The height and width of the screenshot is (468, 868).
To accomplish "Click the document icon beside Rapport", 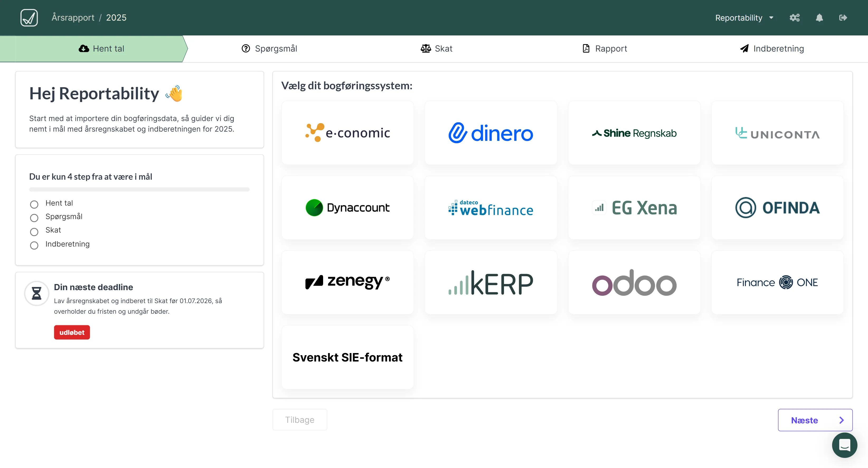I will pos(586,49).
